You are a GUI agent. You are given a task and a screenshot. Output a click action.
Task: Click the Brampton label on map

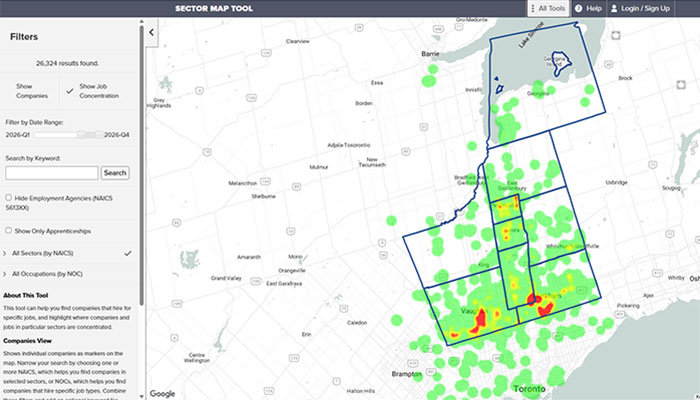[x=406, y=374]
